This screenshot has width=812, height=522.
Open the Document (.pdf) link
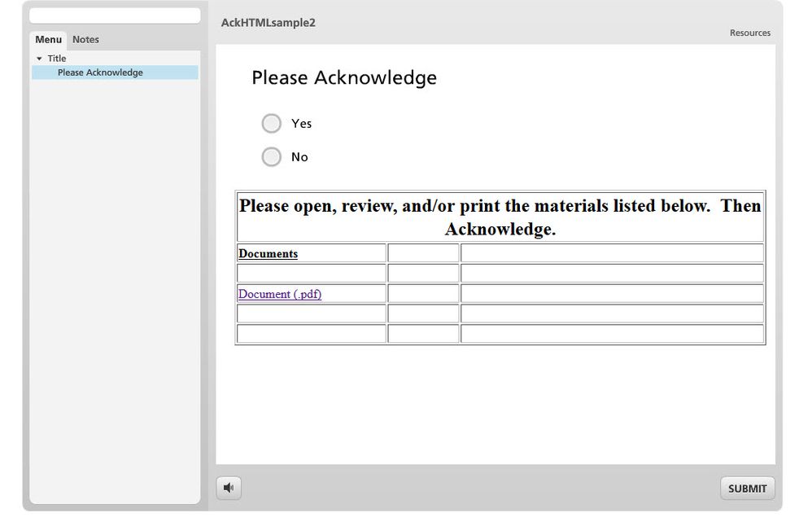pyautogui.click(x=280, y=294)
